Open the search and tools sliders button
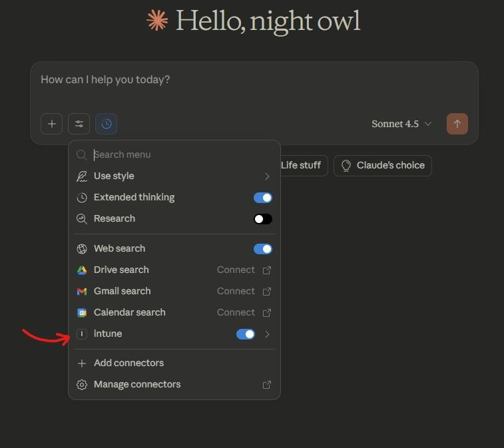The height and width of the screenshot is (448, 504). pyautogui.click(x=79, y=124)
